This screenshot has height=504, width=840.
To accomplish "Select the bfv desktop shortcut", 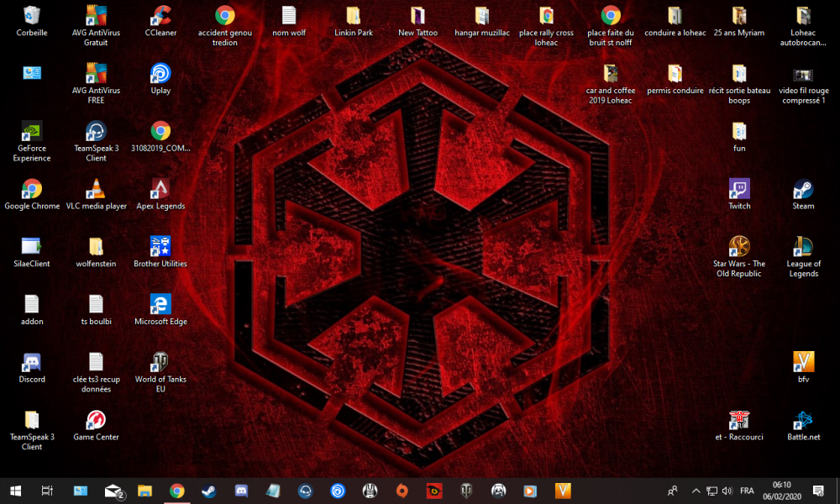I will point(803,369).
